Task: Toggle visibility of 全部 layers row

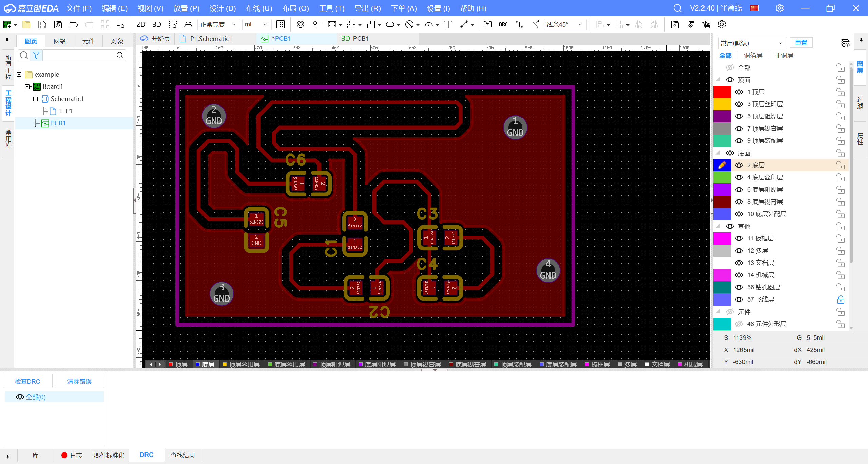Action: point(730,67)
